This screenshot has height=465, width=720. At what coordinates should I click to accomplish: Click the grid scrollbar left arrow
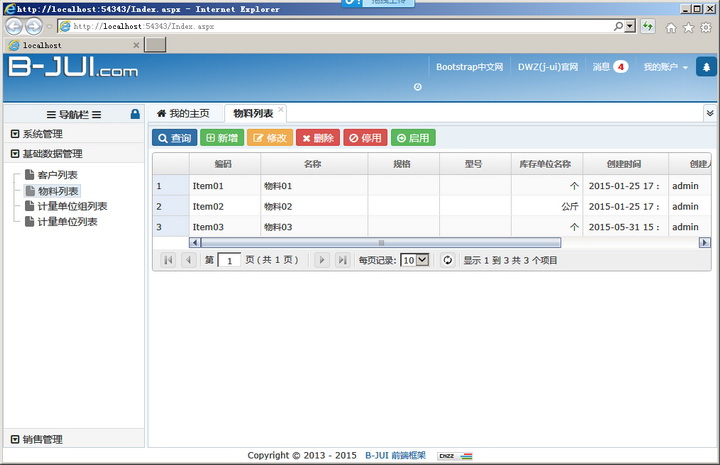coord(195,242)
